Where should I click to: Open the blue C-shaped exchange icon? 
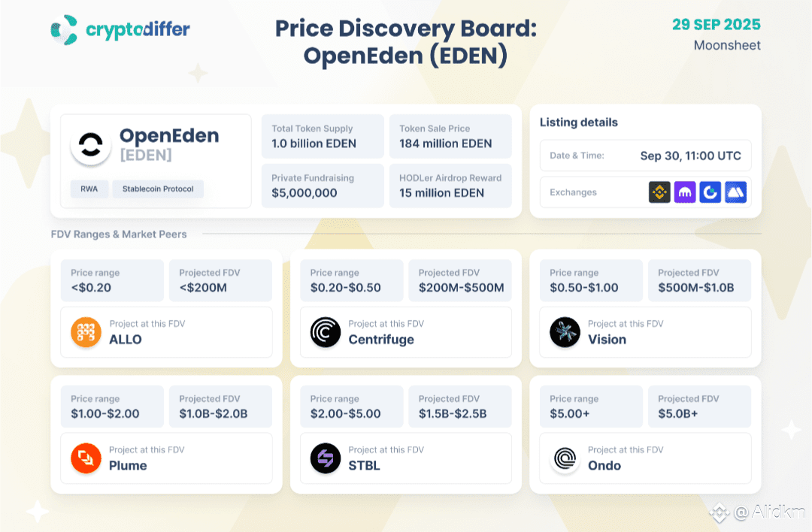710,192
